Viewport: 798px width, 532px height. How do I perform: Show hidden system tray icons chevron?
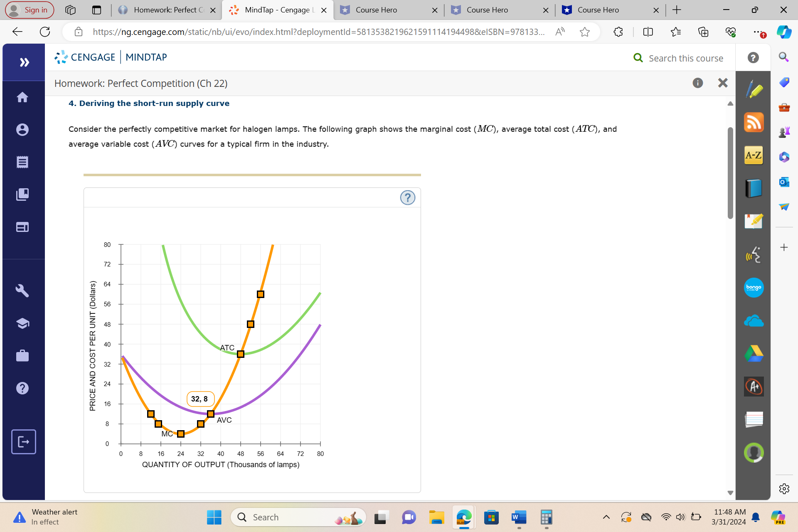pos(606,517)
